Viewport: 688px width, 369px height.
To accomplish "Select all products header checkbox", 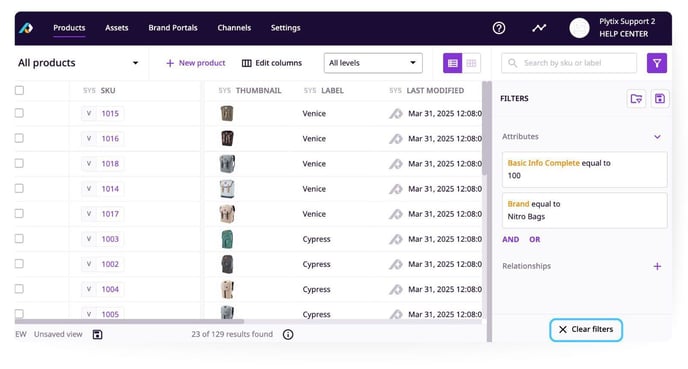I will pos(19,90).
